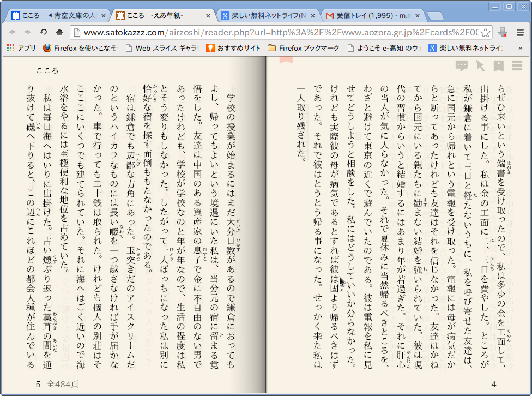Open the Web スライス ギャラリー bookmark
The width and height of the screenshot is (532, 396).
162,48
